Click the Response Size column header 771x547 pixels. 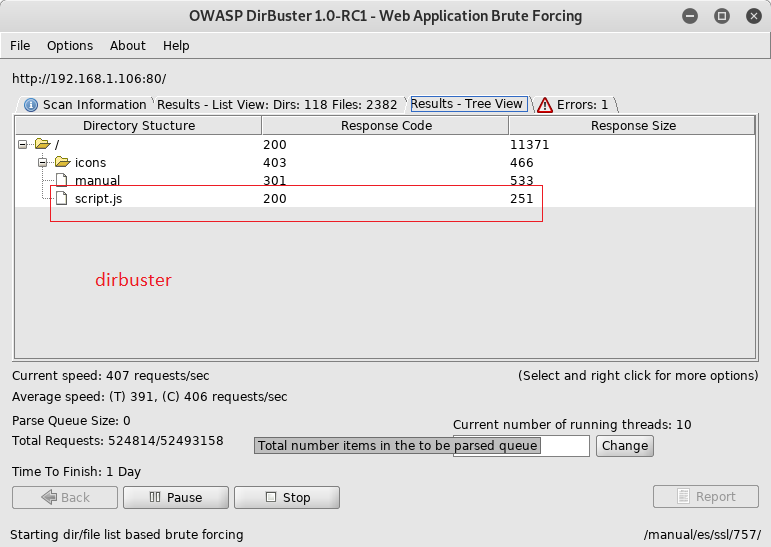[x=633, y=125]
